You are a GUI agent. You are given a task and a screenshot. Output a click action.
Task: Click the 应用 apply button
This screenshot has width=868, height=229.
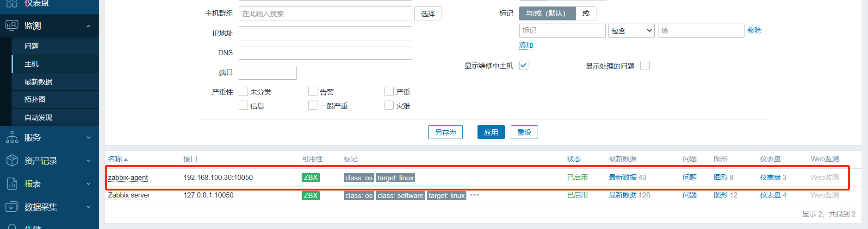pos(491,132)
